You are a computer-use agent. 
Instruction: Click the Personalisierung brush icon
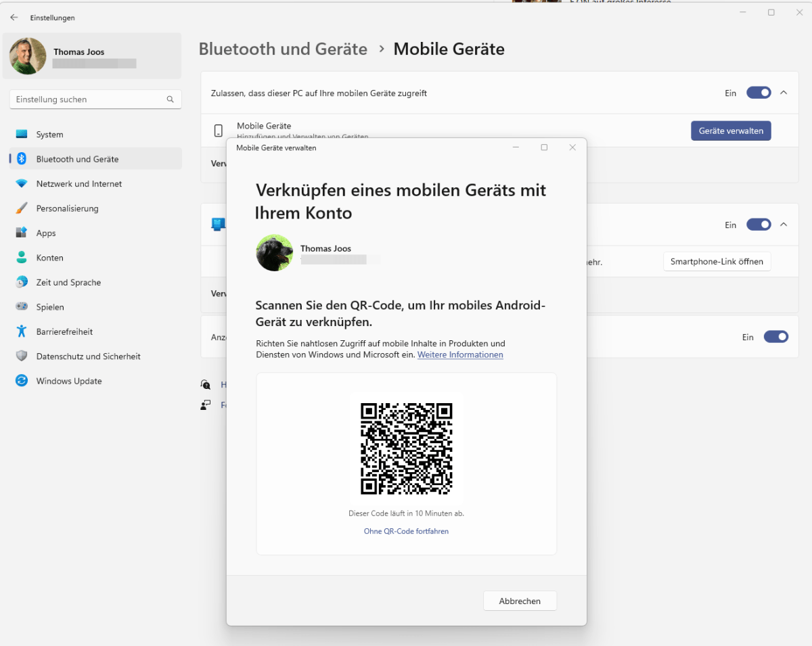point(22,208)
